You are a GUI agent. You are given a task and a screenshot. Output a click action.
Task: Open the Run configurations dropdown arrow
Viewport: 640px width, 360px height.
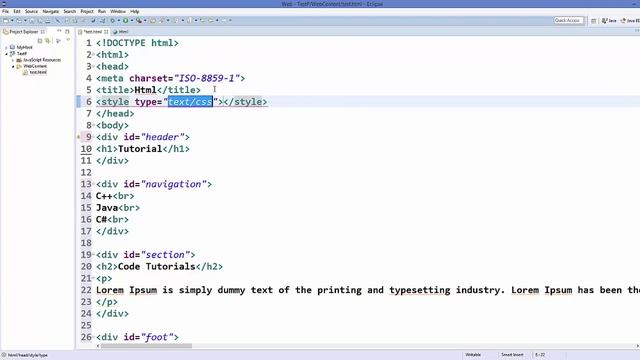(132, 20)
